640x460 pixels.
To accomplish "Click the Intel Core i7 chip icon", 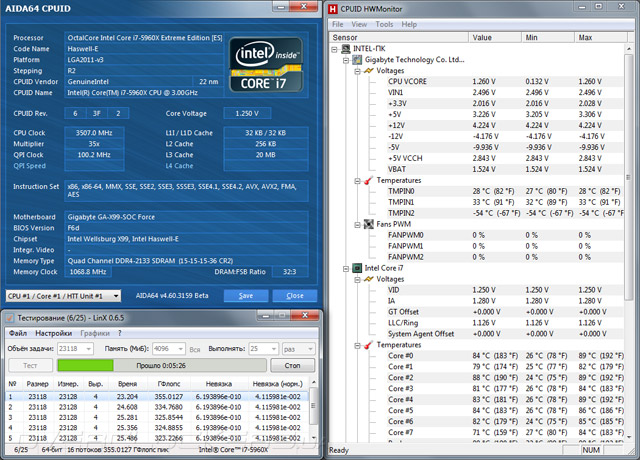I will (x=357, y=268).
